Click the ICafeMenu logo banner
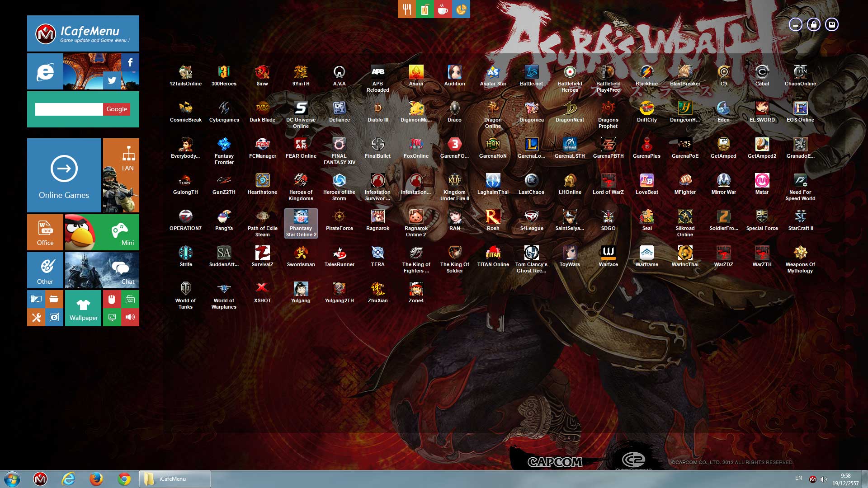Screen dimensions: 868x488 click(83, 33)
